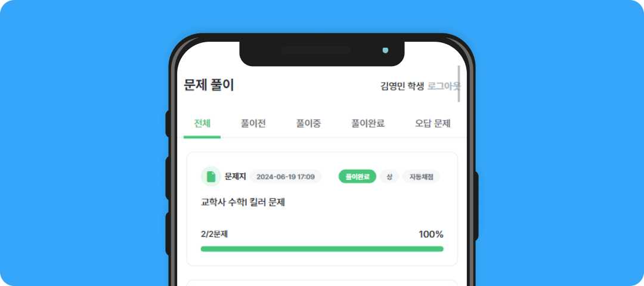644x286 pixels.
Task: Go to the 오답 문제 tab
Action: [432, 124]
